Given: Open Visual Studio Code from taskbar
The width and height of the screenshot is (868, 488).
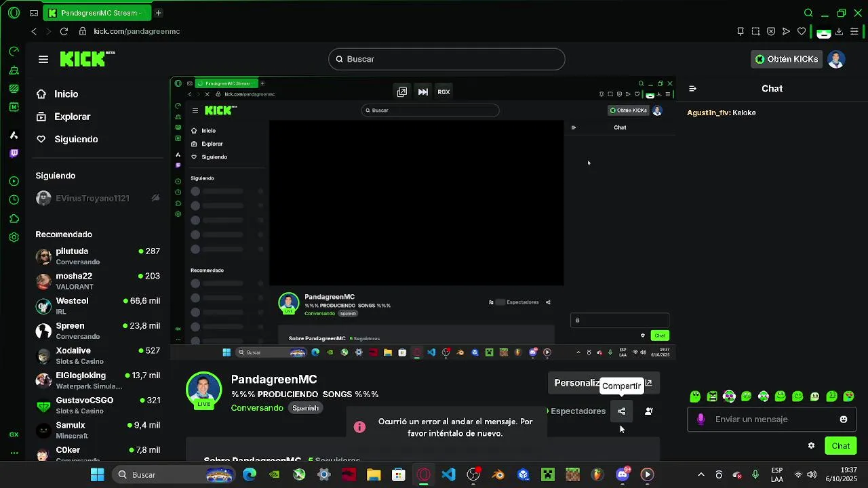Looking at the screenshot, I should (448, 474).
